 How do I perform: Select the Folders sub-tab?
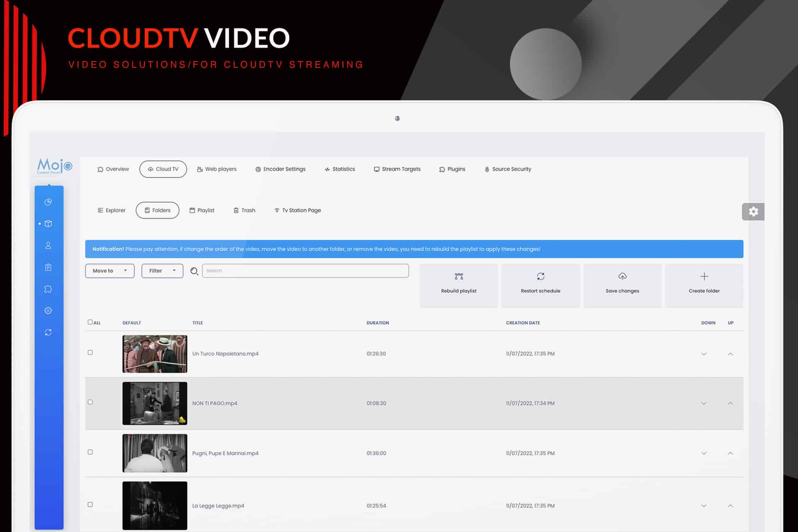pos(158,210)
